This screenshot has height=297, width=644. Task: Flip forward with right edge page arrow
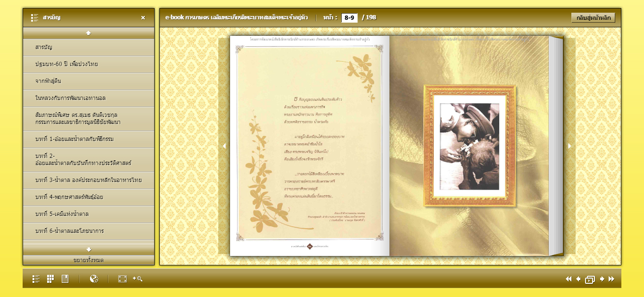tap(570, 146)
